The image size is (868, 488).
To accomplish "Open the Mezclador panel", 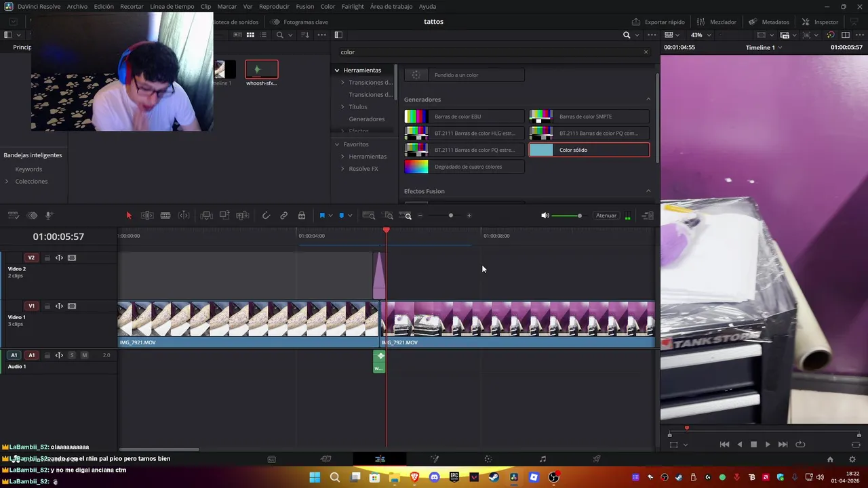I will [x=716, y=22].
